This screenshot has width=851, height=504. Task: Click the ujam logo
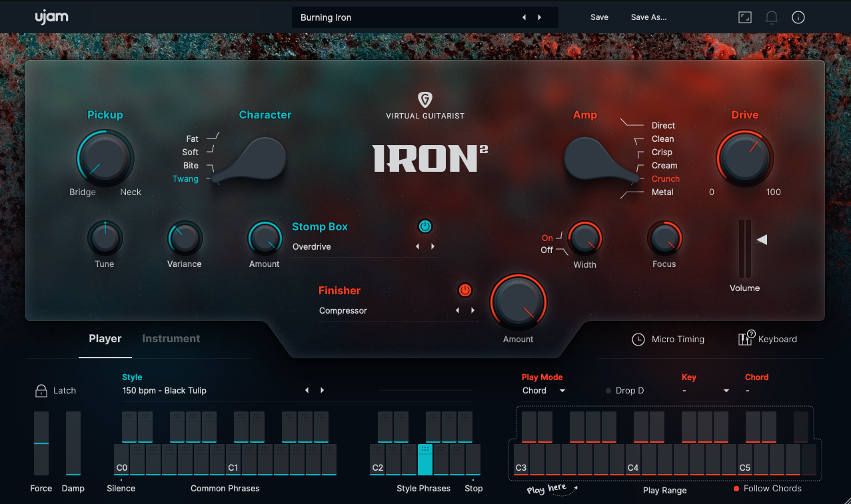pyautogui.click(x=52, y=17)
